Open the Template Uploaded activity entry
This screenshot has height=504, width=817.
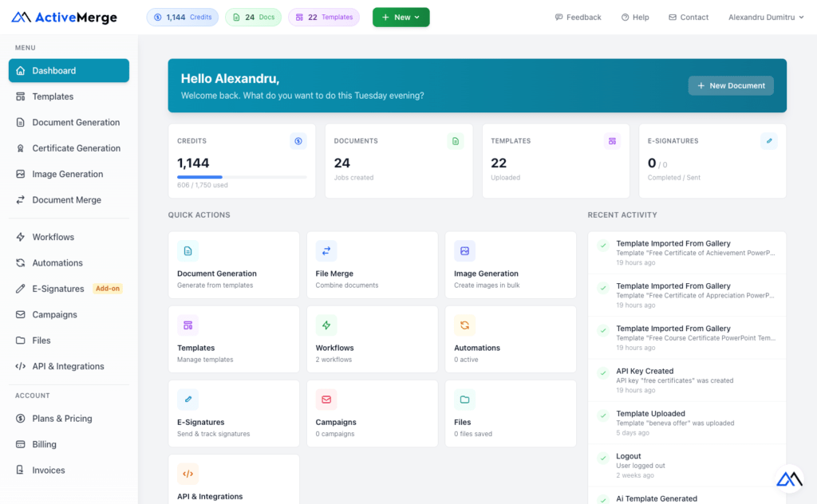pyautogui.click(x=687, y=423)
